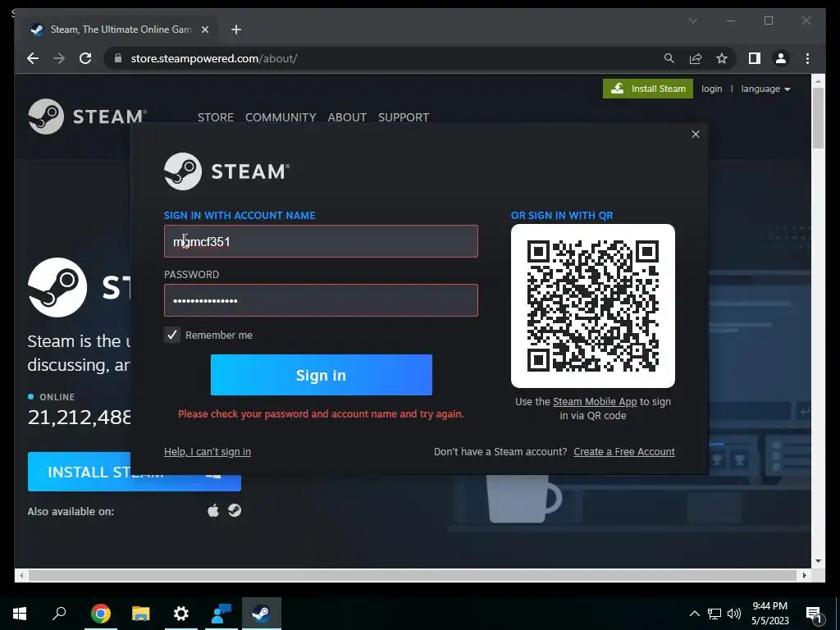The width and height of the screenshot is (840, 630).
Task: Open the blue people app in the taskbar
Action: click(x=221, y=614)
